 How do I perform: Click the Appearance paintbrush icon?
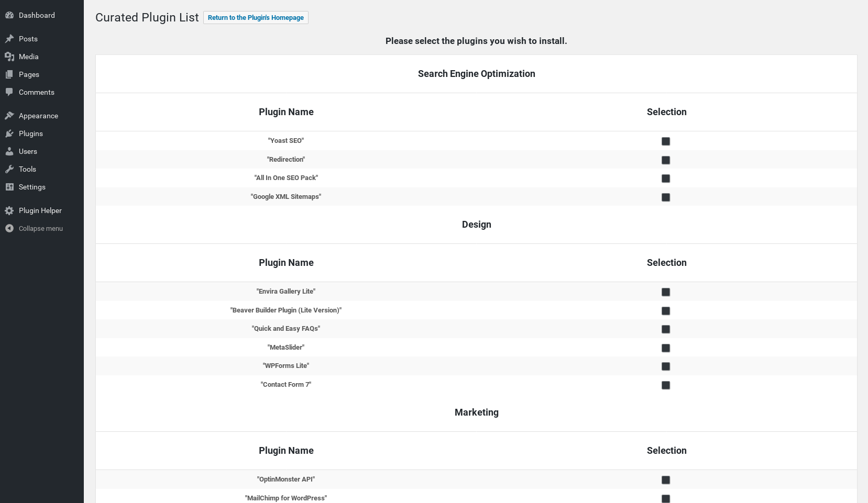tap(9, 116)
